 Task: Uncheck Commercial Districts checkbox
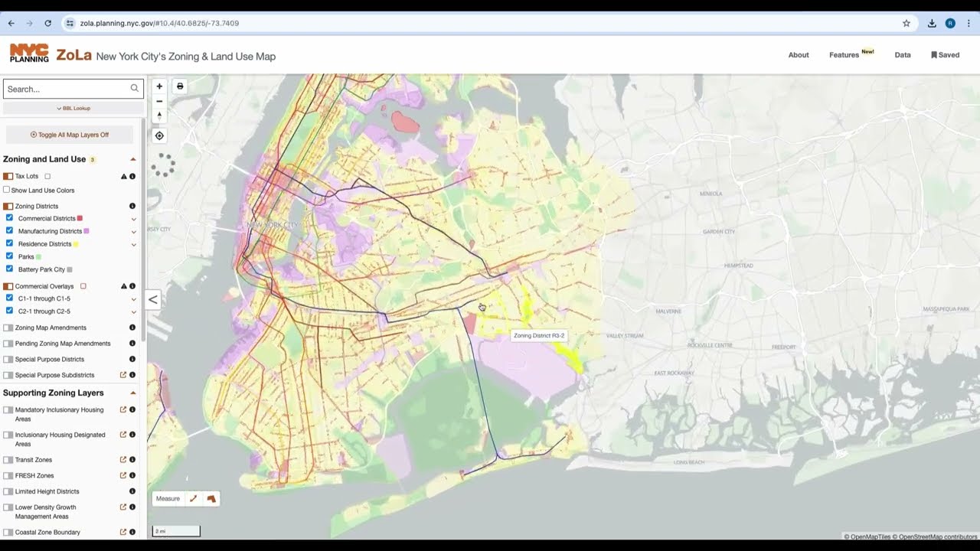(x=10, y=218)
